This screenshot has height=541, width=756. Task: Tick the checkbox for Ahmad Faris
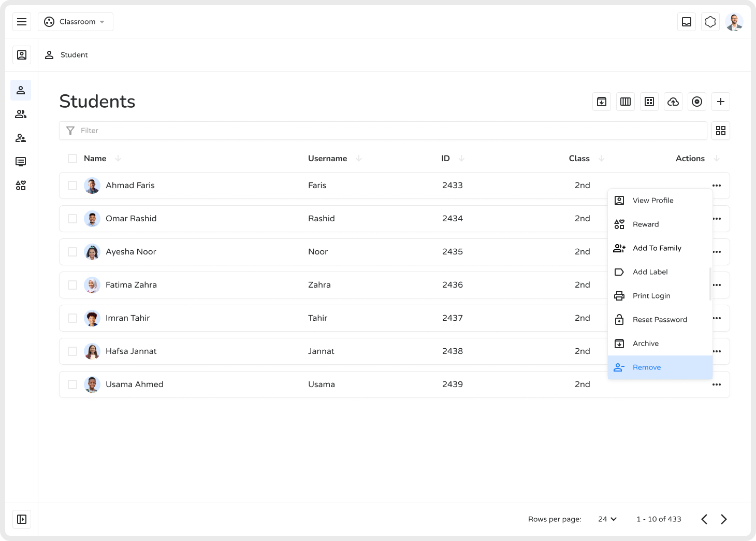coord(72,186)
